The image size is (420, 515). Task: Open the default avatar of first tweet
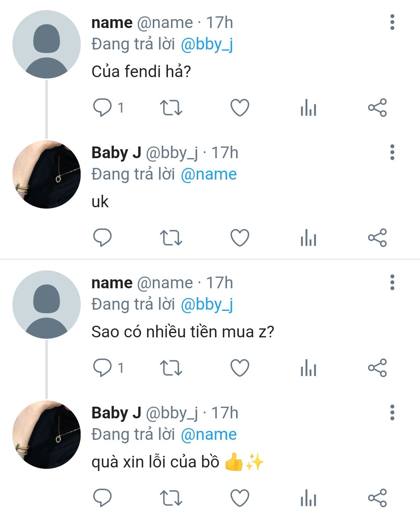pos(46,44)
